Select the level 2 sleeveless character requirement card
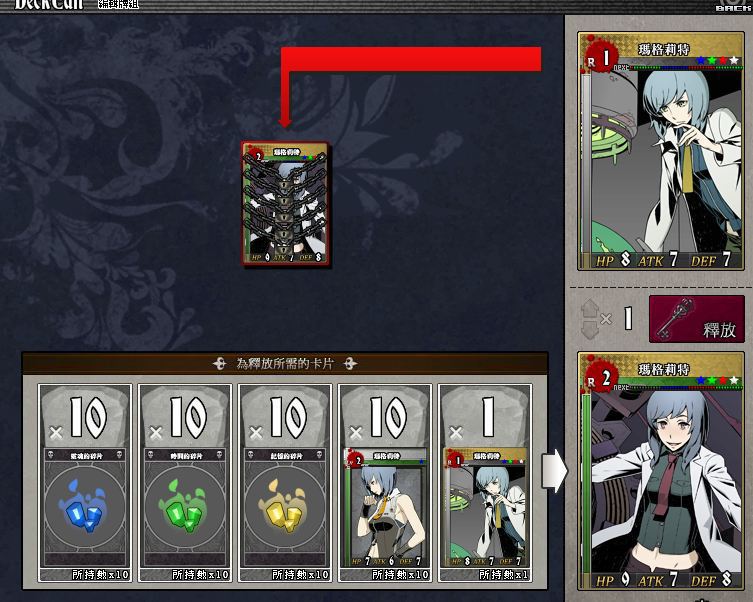The height and width of the screenshot is (602, 753). point(385,508)
